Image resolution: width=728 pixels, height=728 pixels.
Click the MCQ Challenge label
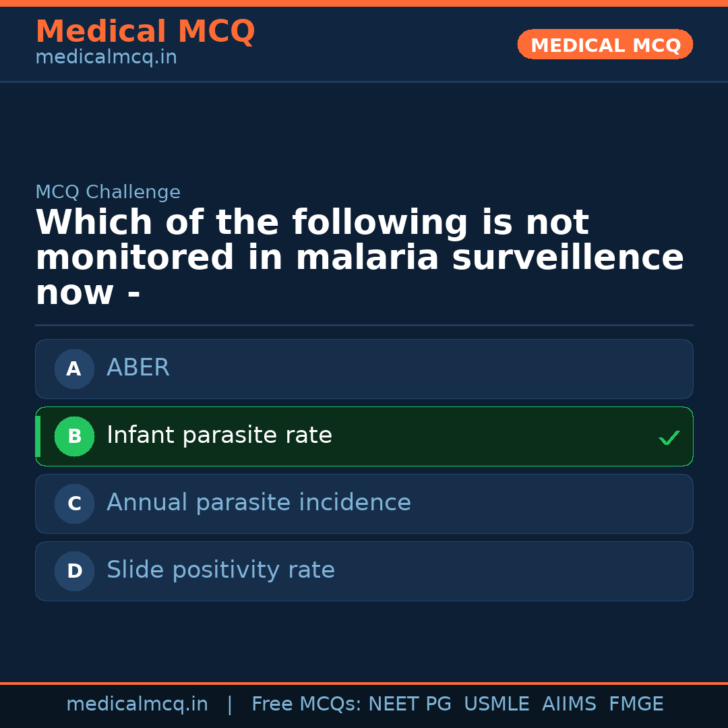[x=108, y=192]
